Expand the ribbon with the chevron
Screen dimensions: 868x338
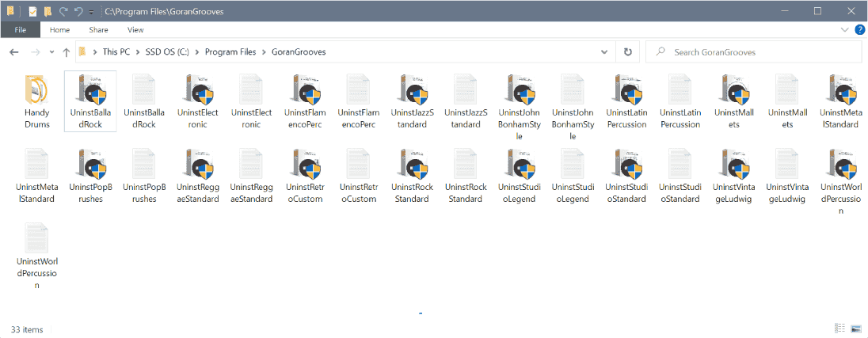tap(845, 30)
